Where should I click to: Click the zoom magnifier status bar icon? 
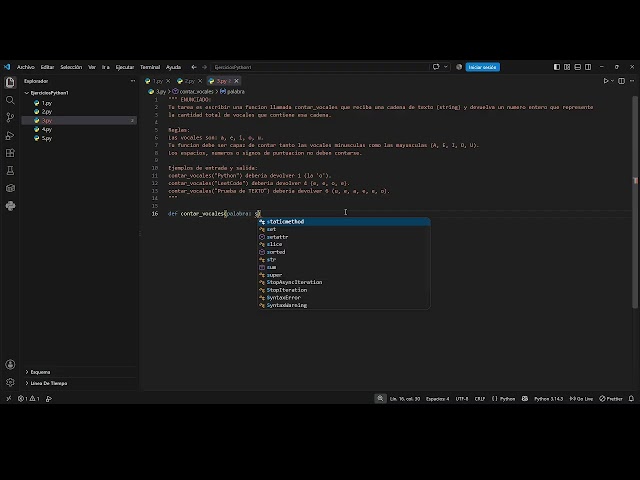(380, 398)
